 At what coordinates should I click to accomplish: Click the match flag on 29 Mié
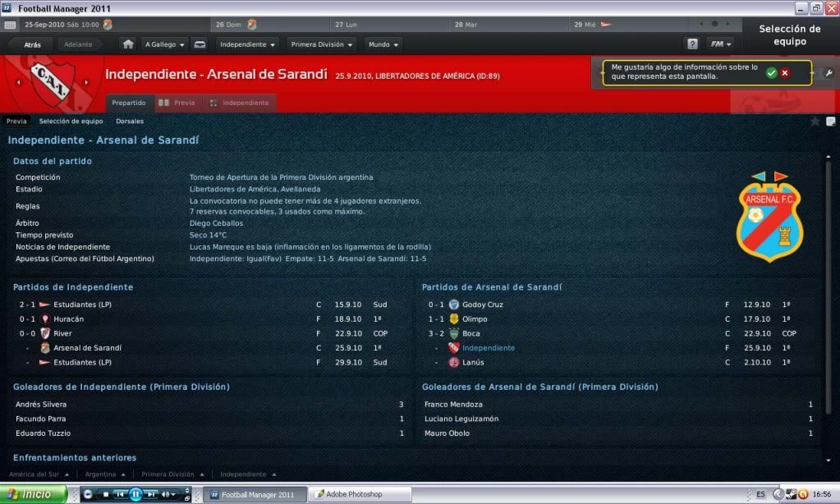pos(606,25)
